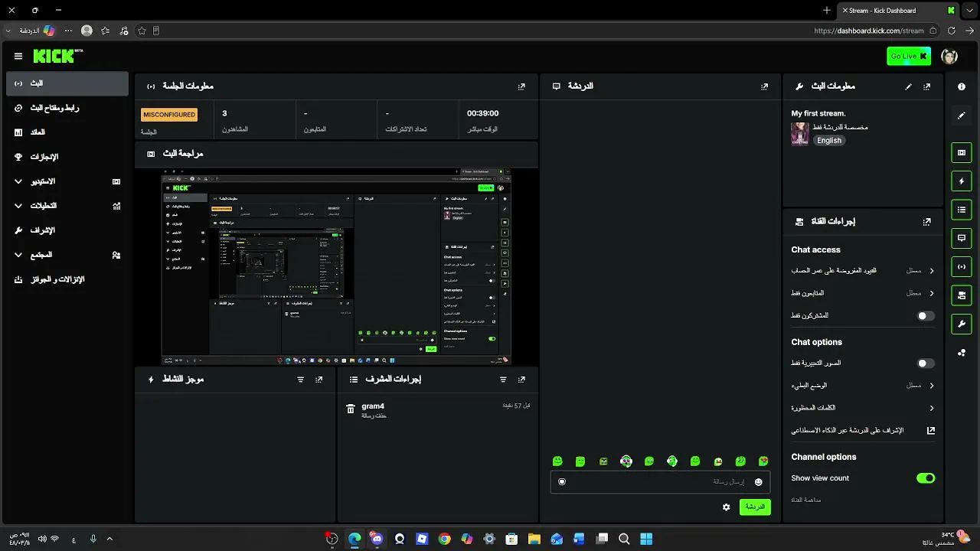Screen dimensions: 980x551
Task: Click the Go Live button
Action: 909,56
